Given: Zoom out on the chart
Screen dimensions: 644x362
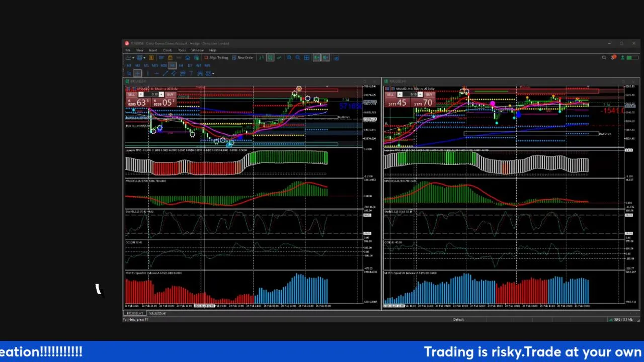Looking at the screenshot, I should [298, 57].
